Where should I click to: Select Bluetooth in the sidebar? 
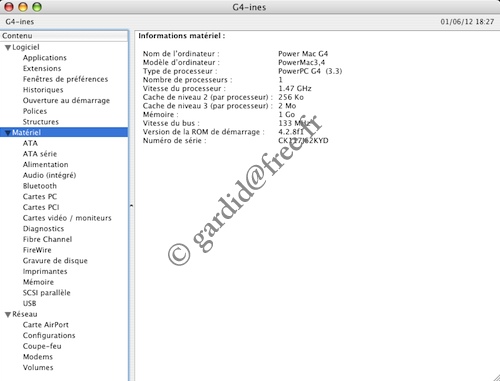(40, 186)
